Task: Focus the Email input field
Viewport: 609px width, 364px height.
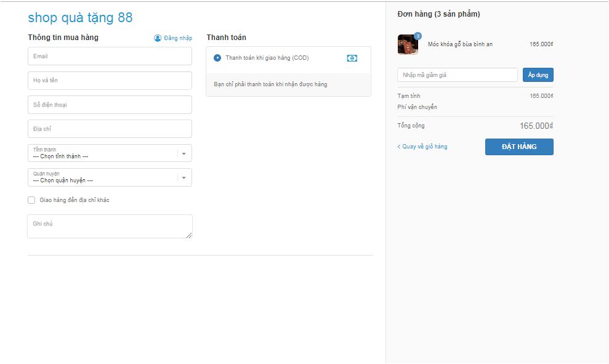Action: pos(110,56)
